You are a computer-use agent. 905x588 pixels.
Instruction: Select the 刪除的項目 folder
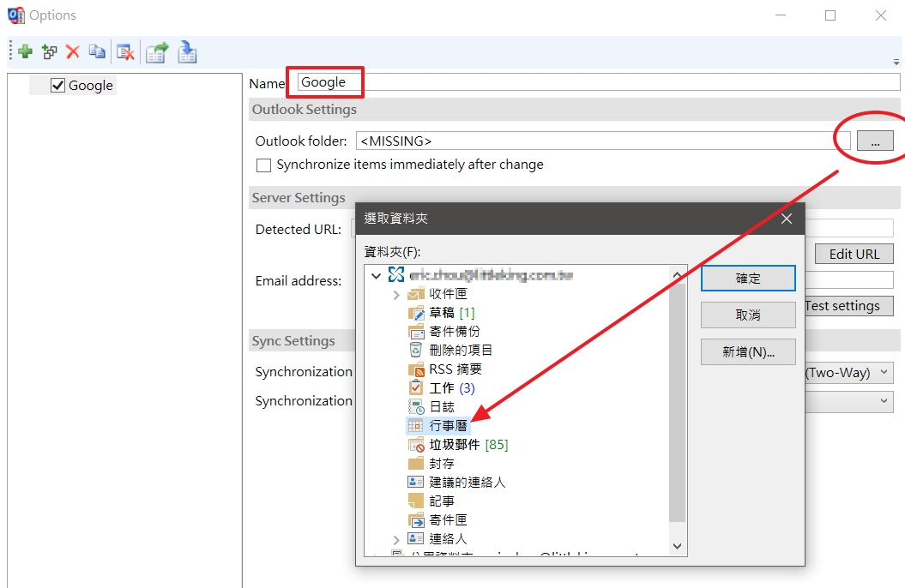click(x=461, y=350)
